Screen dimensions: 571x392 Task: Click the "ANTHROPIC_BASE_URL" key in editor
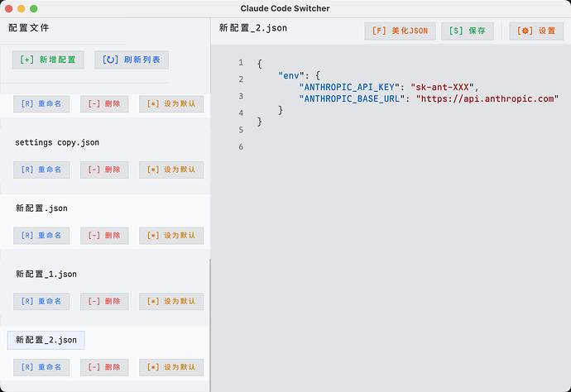click(x=353, y=98)
